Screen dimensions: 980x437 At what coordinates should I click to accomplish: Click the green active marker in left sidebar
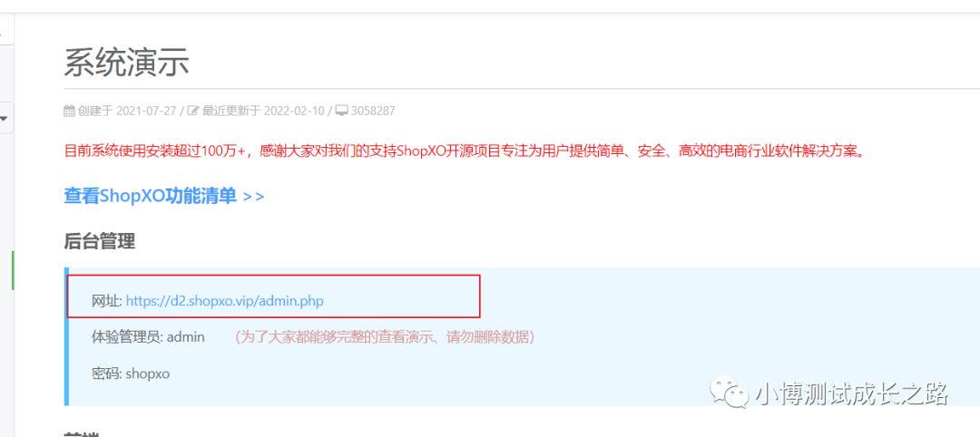click(13, 270)
